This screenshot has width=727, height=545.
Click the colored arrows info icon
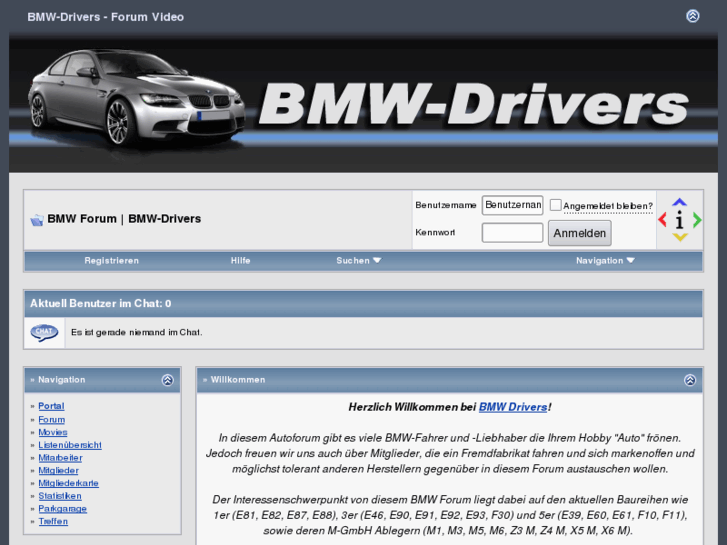679,220
